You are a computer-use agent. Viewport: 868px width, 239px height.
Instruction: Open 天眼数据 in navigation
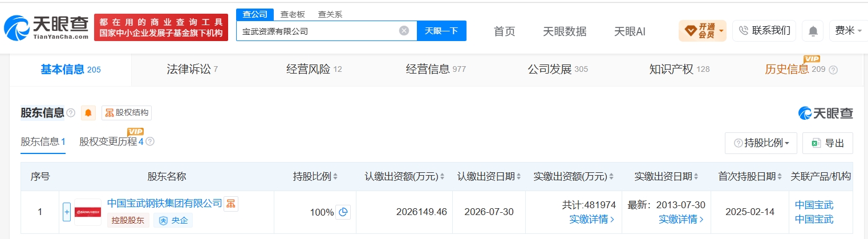(565, 31)
